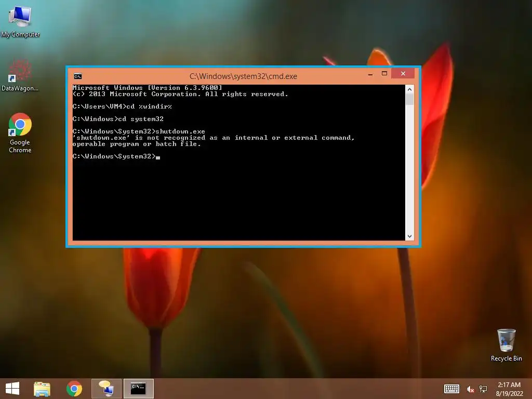Close the cmd.exe window
The height and width of the screenshot is (399, 532).
coord(403,74)
